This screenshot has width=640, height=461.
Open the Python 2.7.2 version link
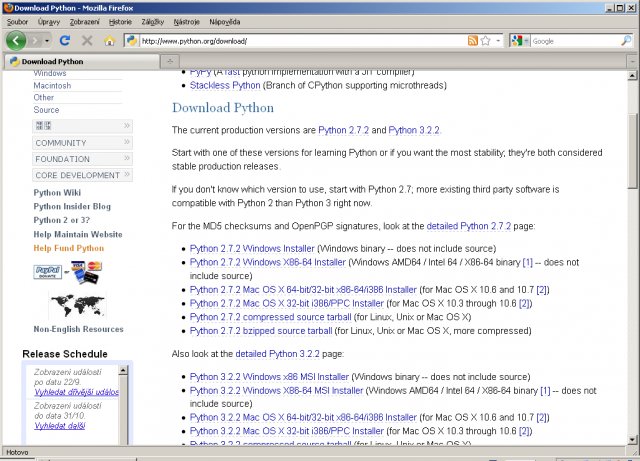[343, 130]
